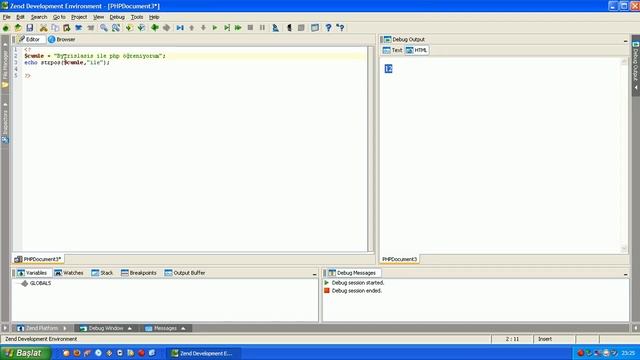The width and height of the screenshot is (640, 360).
Task: Click the 'Debug session started.' message
Action: tap(358, 282)
